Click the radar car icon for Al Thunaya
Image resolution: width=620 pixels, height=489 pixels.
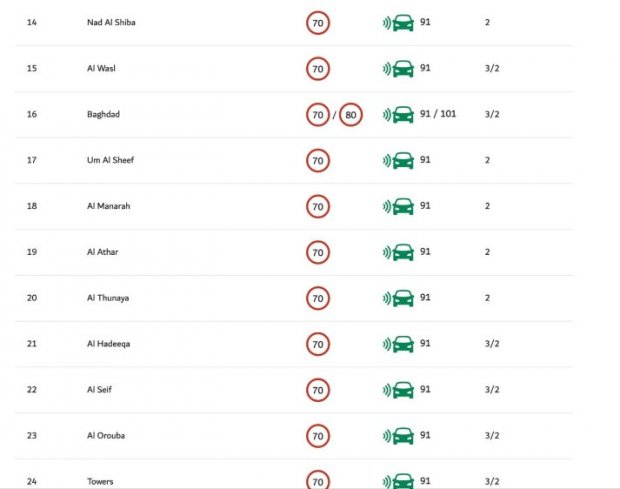pyautogui.click(x=398, y=298)
